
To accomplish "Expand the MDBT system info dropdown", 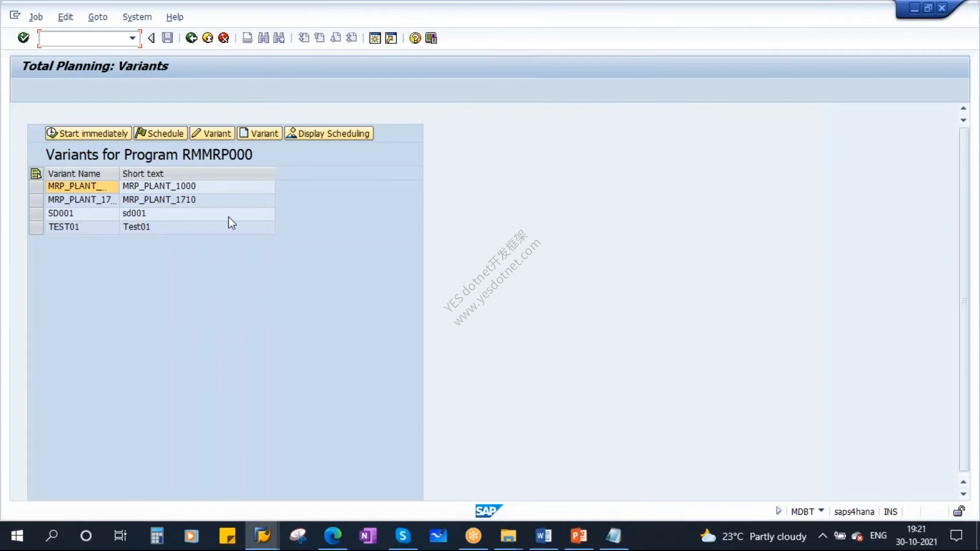I will tap(821, 511).
